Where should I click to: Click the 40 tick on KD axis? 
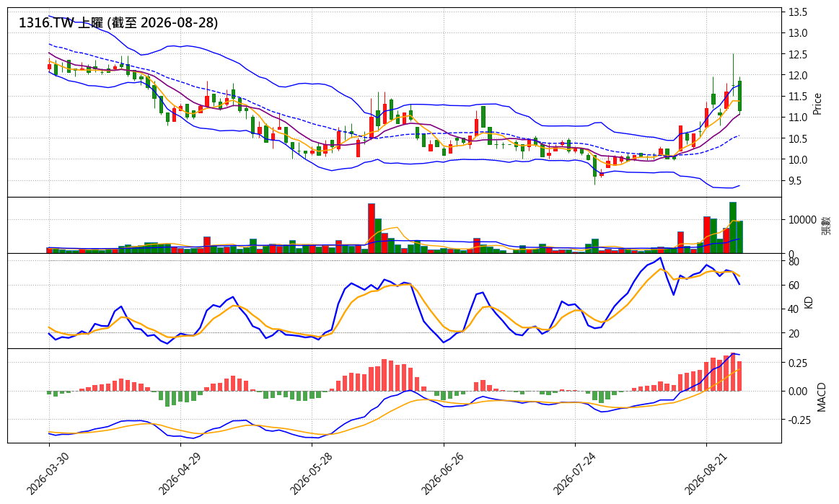(x=794, y=309)
